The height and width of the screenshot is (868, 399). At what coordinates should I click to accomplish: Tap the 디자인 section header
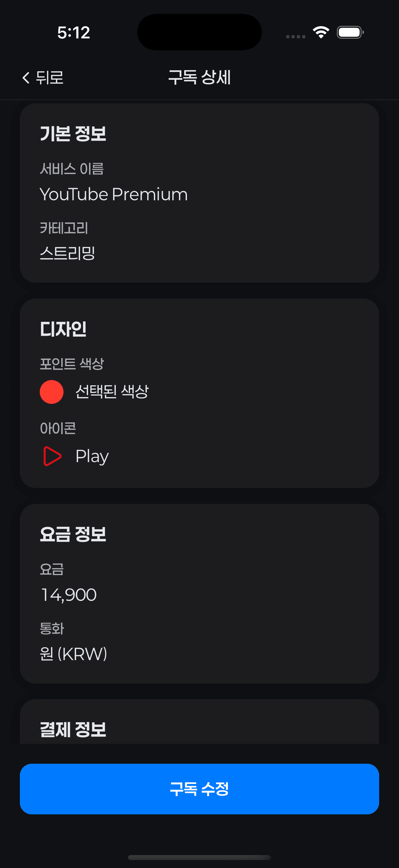click(x=63, y=329)
